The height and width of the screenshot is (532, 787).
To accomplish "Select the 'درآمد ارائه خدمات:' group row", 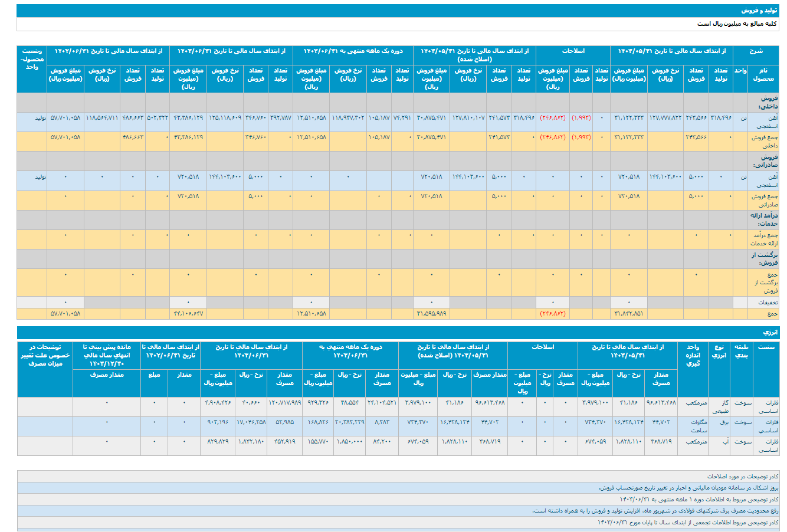I will point(765,219).
